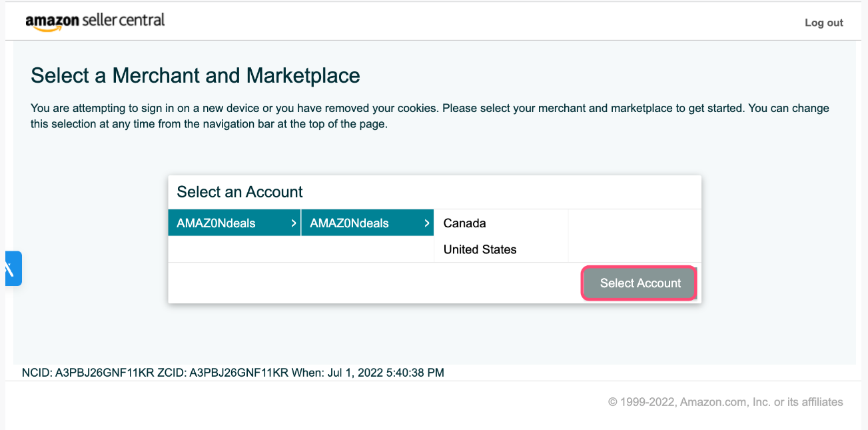Open the blue floating widget on left edge
The width and height of the screenshot is (868, 430).
pyautogui.click(x=13, y=269)
